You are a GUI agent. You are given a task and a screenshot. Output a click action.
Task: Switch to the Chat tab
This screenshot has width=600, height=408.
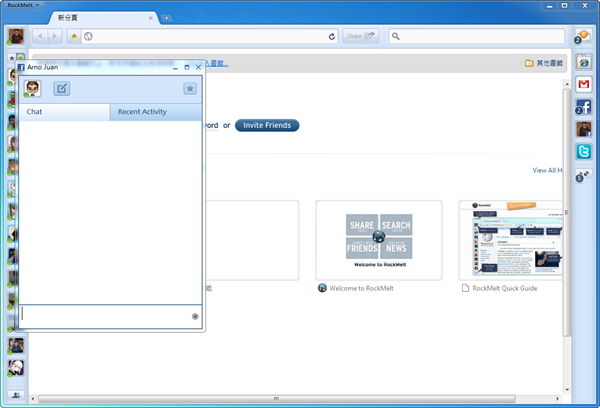pyautogui.click(x=64, y=112)
